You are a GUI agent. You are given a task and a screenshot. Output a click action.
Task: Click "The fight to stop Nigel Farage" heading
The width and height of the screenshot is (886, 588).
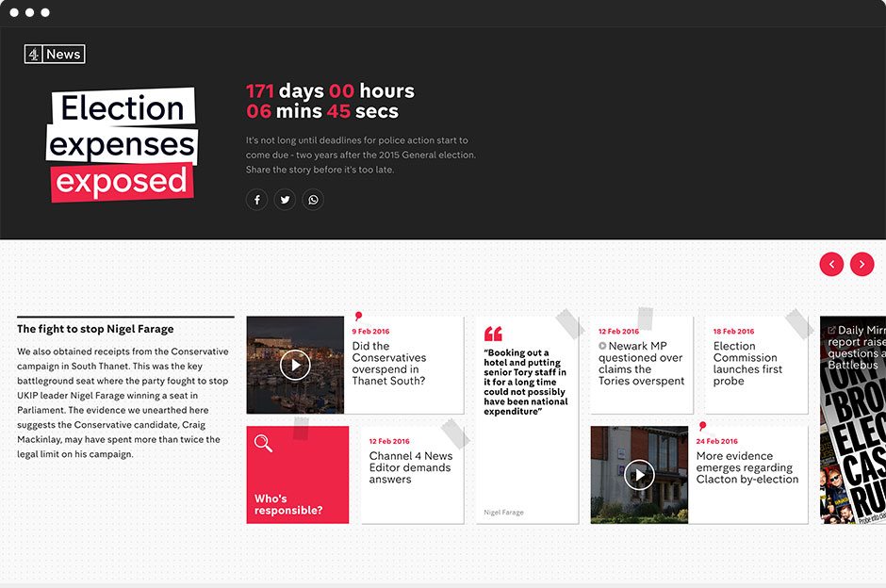95,329
